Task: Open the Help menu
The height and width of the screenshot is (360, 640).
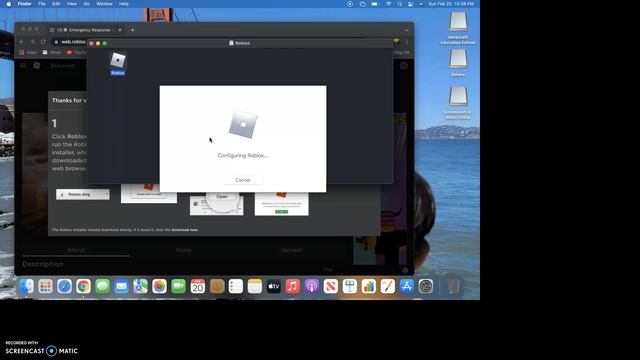Action: [124, 4]
